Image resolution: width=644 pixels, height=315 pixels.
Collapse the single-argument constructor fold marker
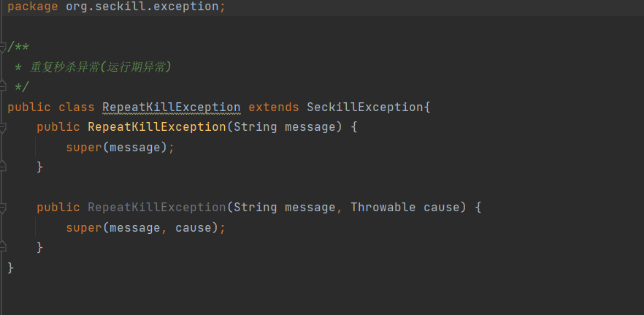pos(3,127)
